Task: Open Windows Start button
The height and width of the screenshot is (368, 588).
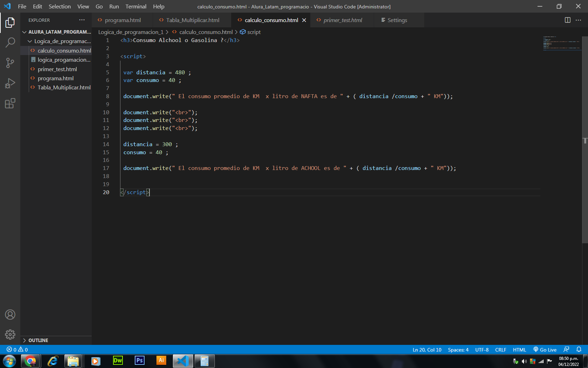Action: [9, 361]
